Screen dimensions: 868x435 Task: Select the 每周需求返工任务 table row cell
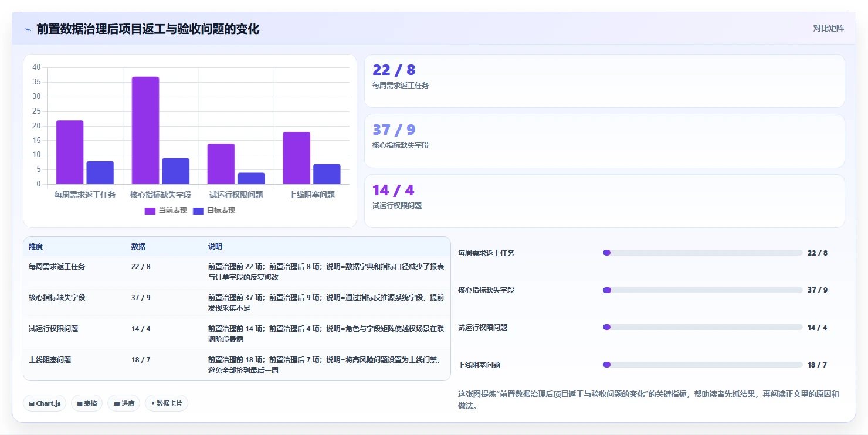57,266
